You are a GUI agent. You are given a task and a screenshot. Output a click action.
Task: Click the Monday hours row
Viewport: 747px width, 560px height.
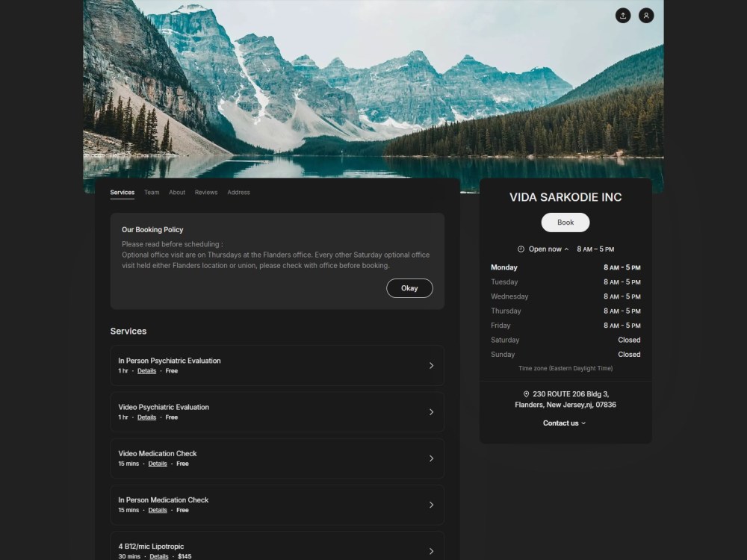(x=565, y=267)
